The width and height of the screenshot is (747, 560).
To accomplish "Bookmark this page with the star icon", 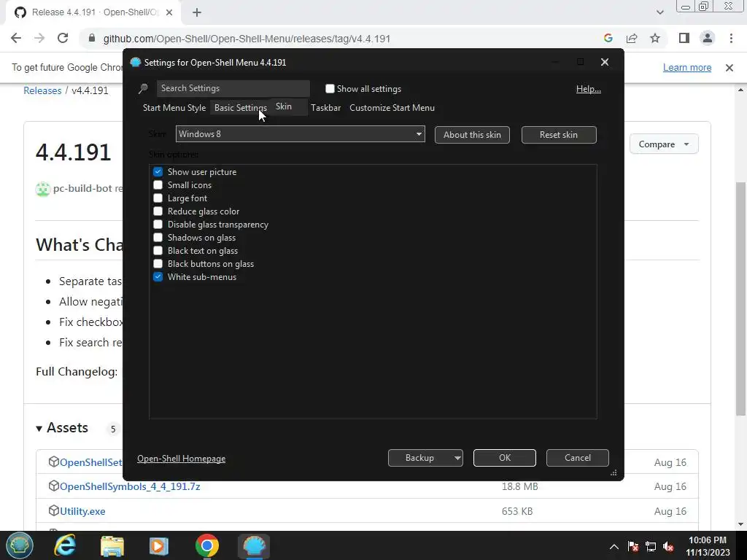I will click(x=655, y=39).
